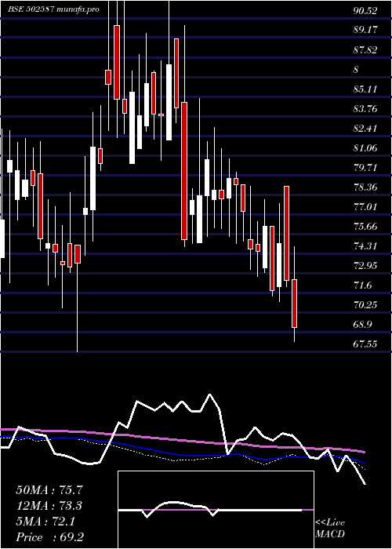Click the 50MA : 75.7 readout

[x=49, y=490]
